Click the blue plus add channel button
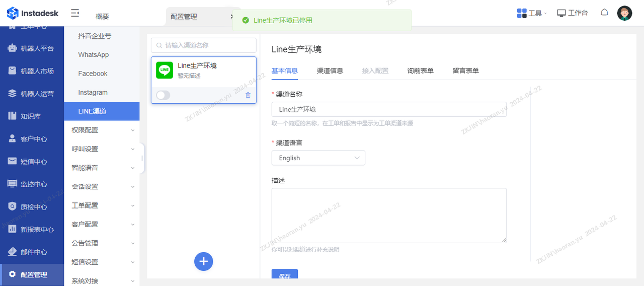Image resolution: width=644 pixels, height=286 pixels. click(204, 261)
